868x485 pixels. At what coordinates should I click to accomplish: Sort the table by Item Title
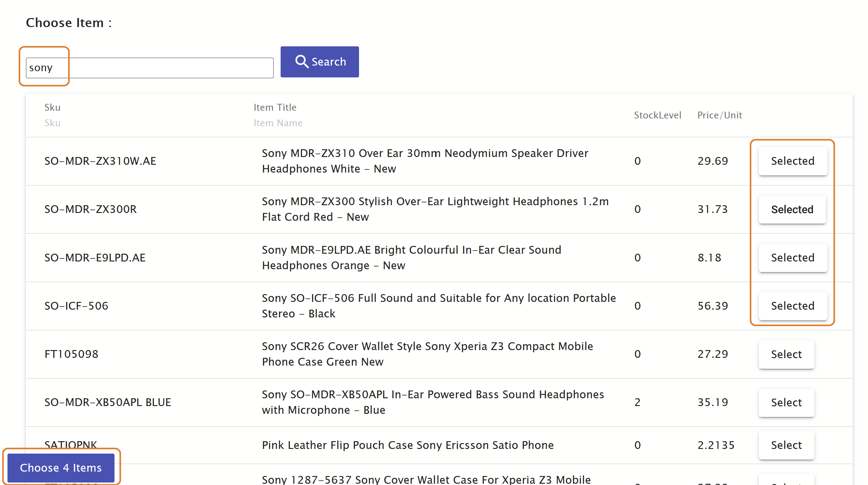coord(275,107)
